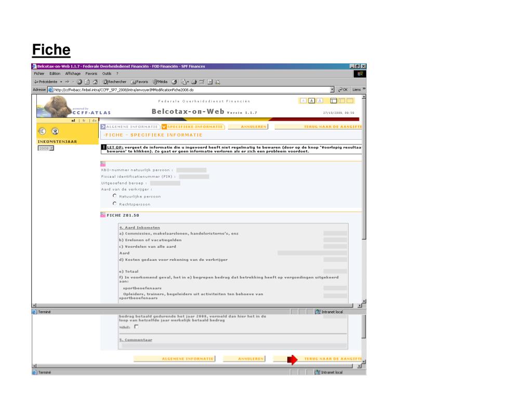The width and height of the screenshot is (532, 399).
Task: Click the back arrow icon in the yellow sidebar
Action: [42, 131]
